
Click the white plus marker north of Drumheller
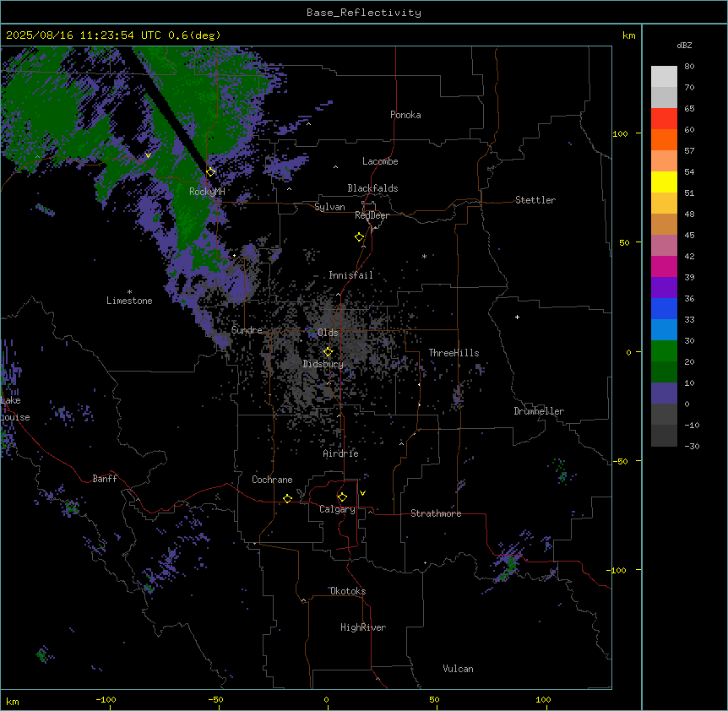[x=517, y=317]
